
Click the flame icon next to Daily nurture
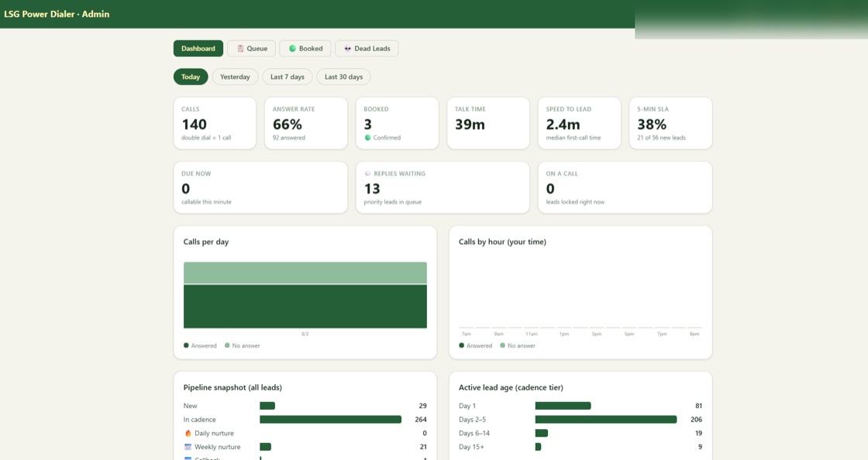pyautogui.click(x=188, y=434)
